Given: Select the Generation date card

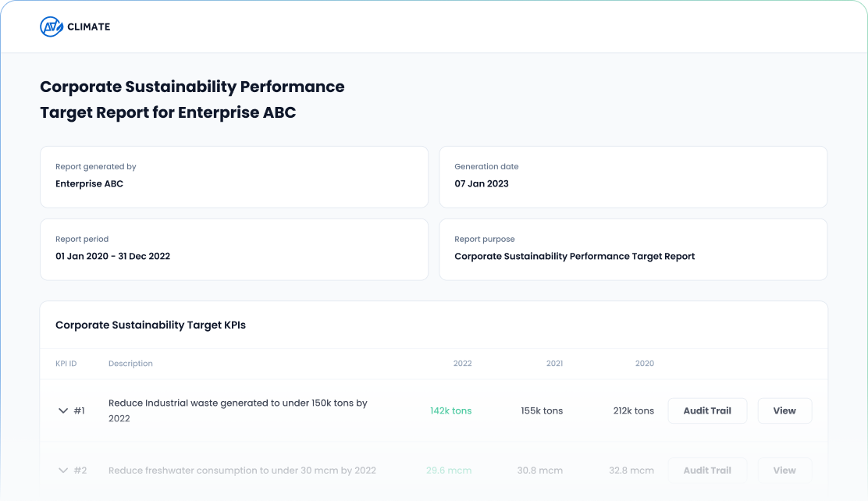Looking at the screenshot, I should 633,176.
